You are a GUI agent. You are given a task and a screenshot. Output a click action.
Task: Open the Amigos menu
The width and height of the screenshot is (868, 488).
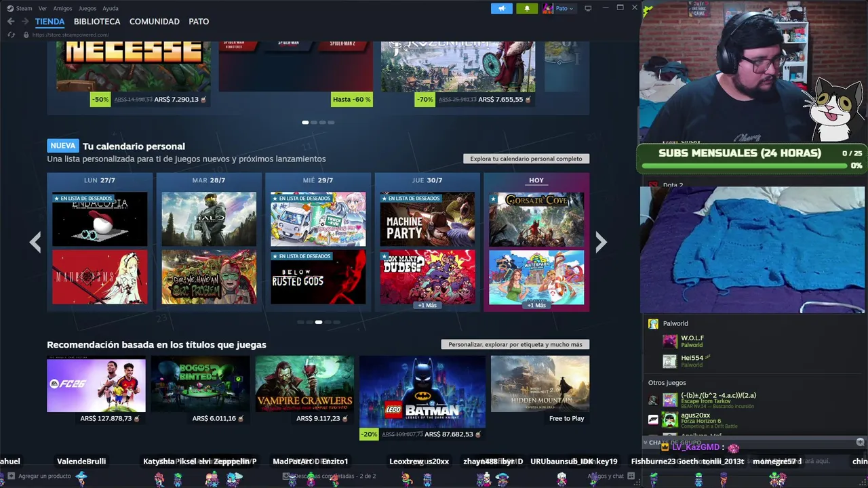pos(62,9)
